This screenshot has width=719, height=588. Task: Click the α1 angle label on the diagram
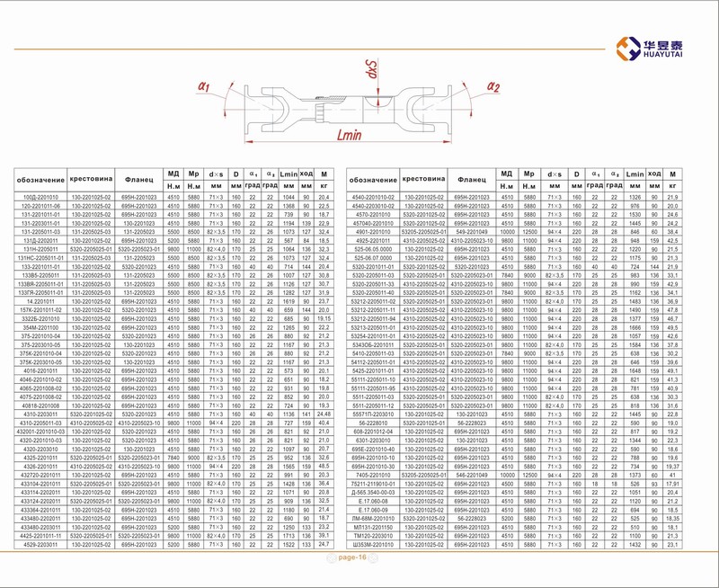pos(204,85)
